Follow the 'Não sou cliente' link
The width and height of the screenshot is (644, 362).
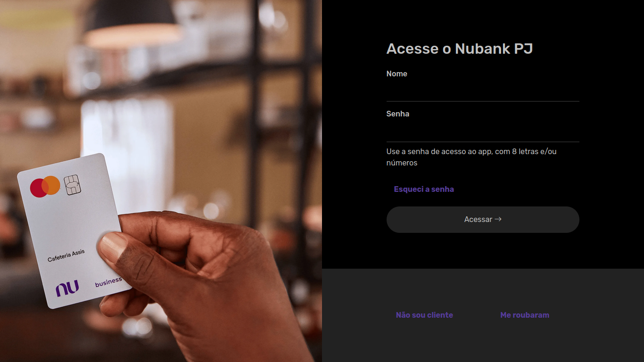[x=424, y=315]
